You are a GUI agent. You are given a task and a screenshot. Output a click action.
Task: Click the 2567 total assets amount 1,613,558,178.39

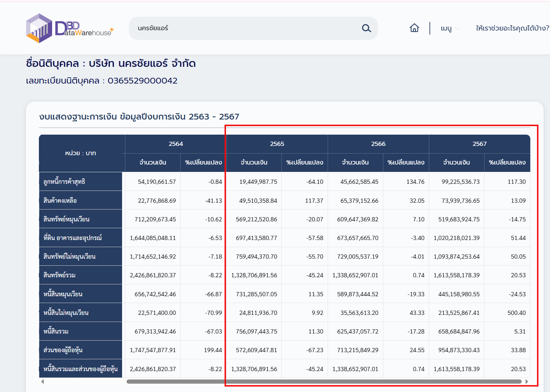pyautogui.click(x=457, y=275)
